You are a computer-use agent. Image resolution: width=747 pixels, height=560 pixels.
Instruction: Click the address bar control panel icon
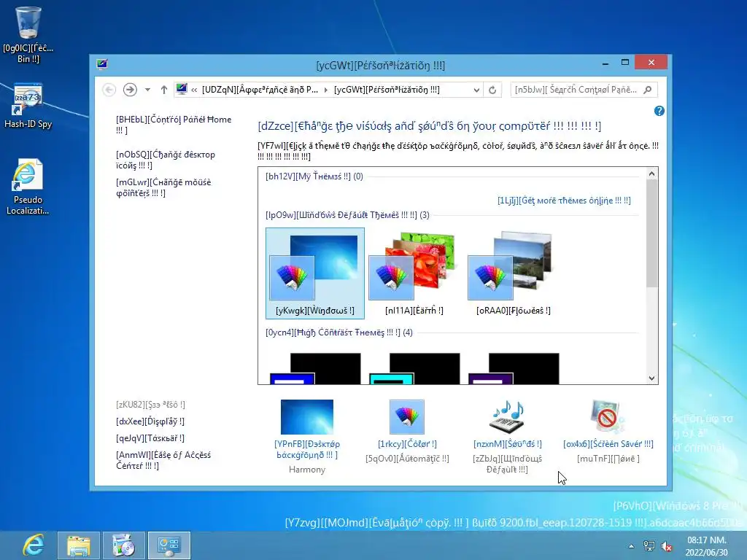click(182, 89)
